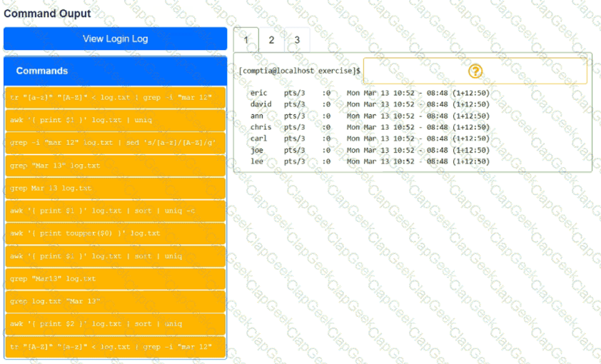Open the View Login Log button

pos(115,39)
